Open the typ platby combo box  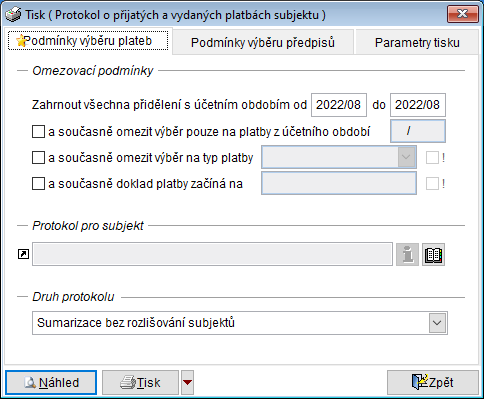pos(339,157)
